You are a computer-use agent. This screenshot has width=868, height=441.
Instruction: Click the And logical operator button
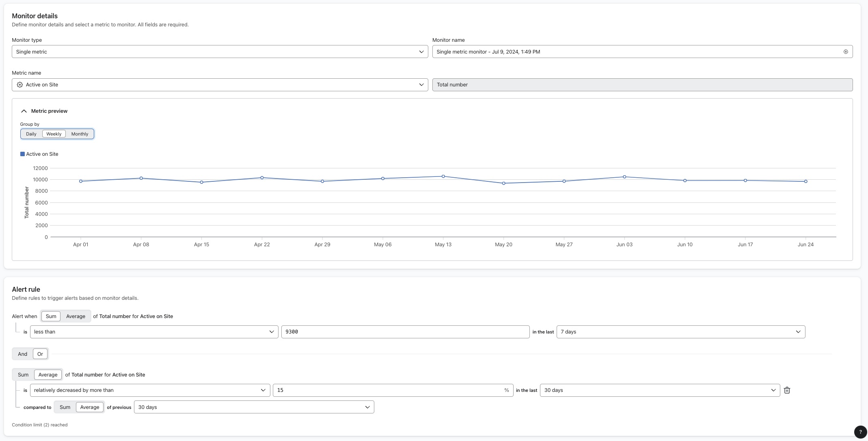click(22, 353)
